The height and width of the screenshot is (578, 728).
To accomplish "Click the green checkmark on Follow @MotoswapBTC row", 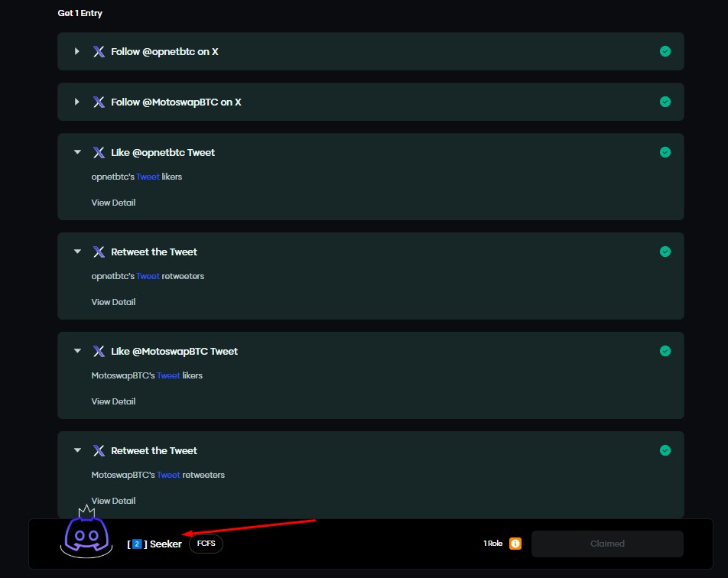I will [665, 102].
